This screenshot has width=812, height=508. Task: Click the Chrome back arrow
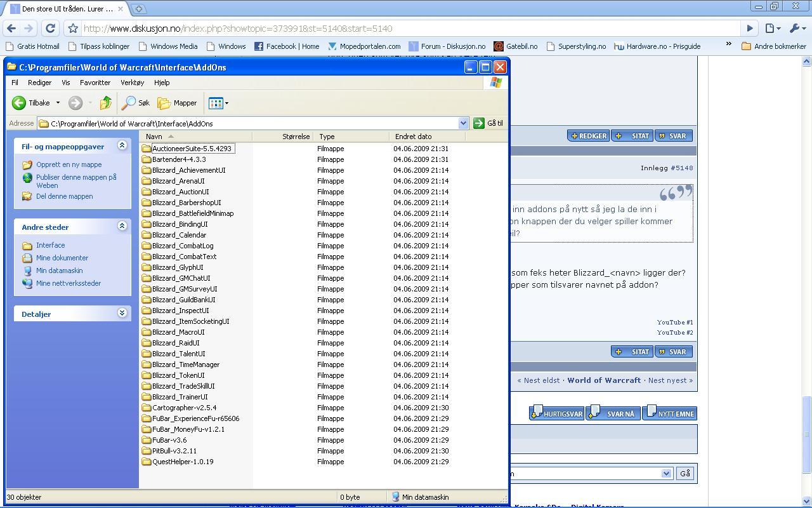(x=11, y=29)
